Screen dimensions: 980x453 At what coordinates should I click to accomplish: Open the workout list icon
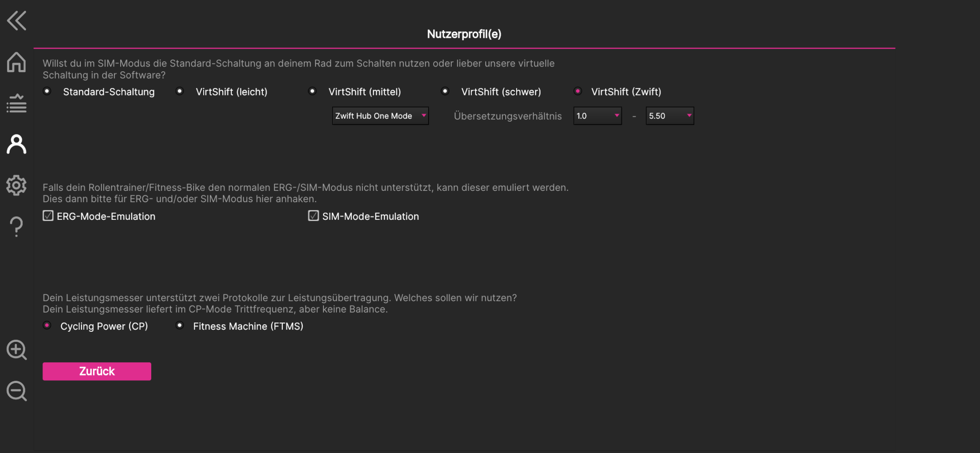tap(16, 103)
